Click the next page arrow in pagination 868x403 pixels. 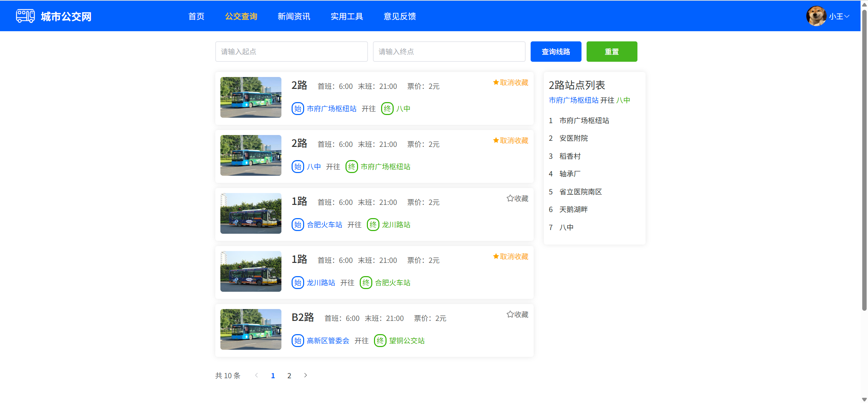click(305, 375)
